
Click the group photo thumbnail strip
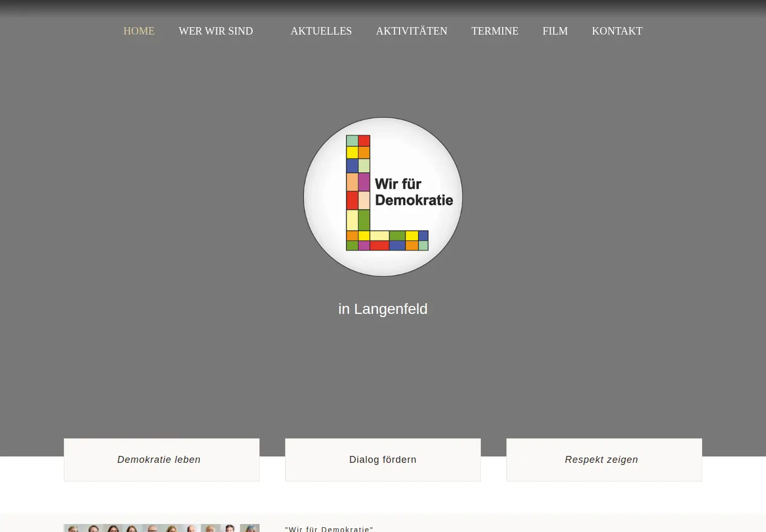click(x=162, y=528)
